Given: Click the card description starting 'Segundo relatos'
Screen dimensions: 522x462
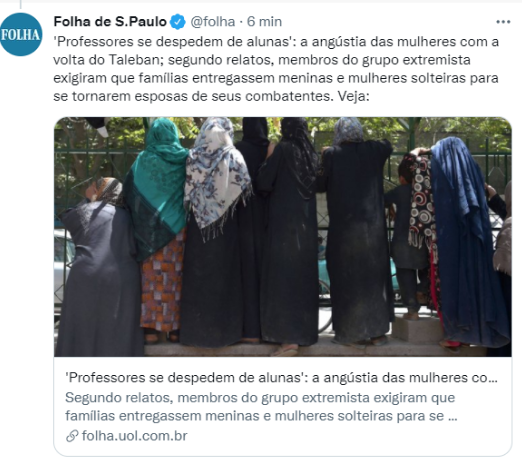Looking at the screenshot, I should pos(261,407).
